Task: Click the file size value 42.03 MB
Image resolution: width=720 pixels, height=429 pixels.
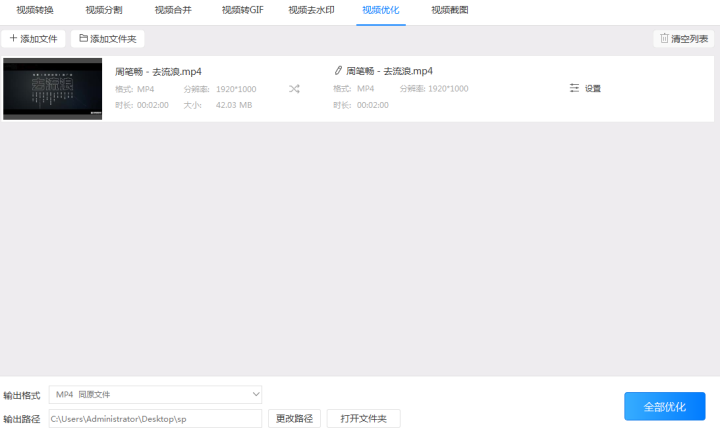Action: pyautogui.click(x=234, y=105)
